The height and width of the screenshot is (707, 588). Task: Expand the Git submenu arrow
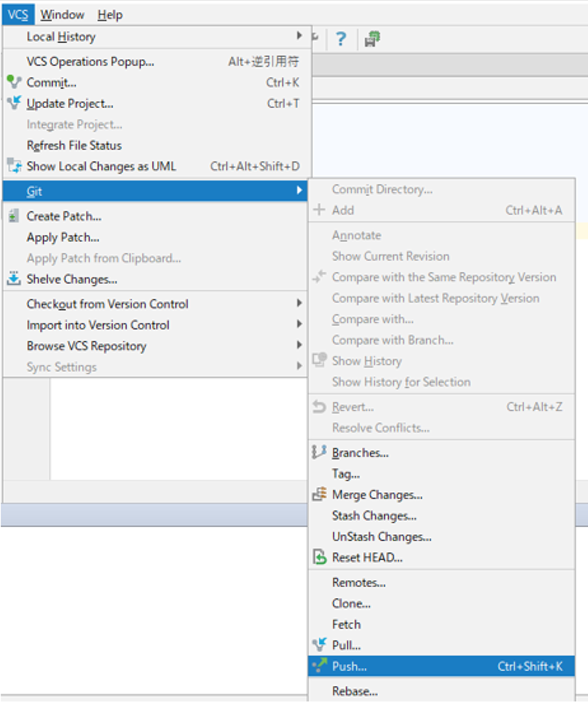click(299, 190)
